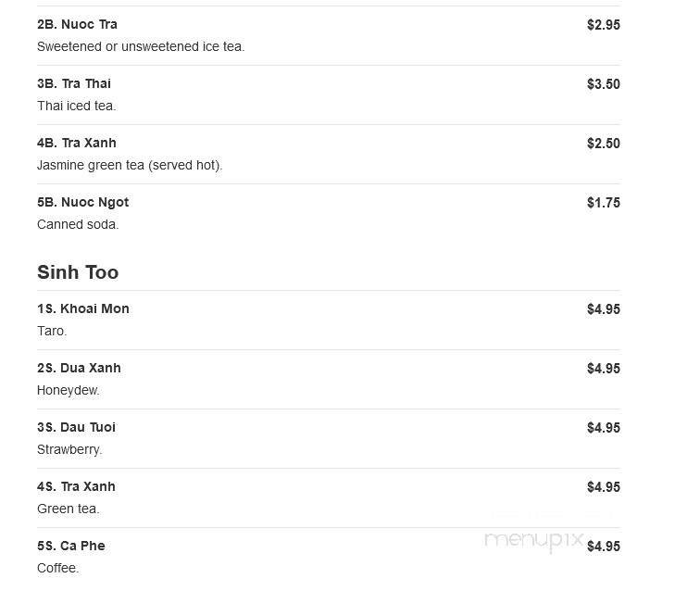Click the Sinh Too section heading
Screen dimensions: 700x616
[78, 272]
